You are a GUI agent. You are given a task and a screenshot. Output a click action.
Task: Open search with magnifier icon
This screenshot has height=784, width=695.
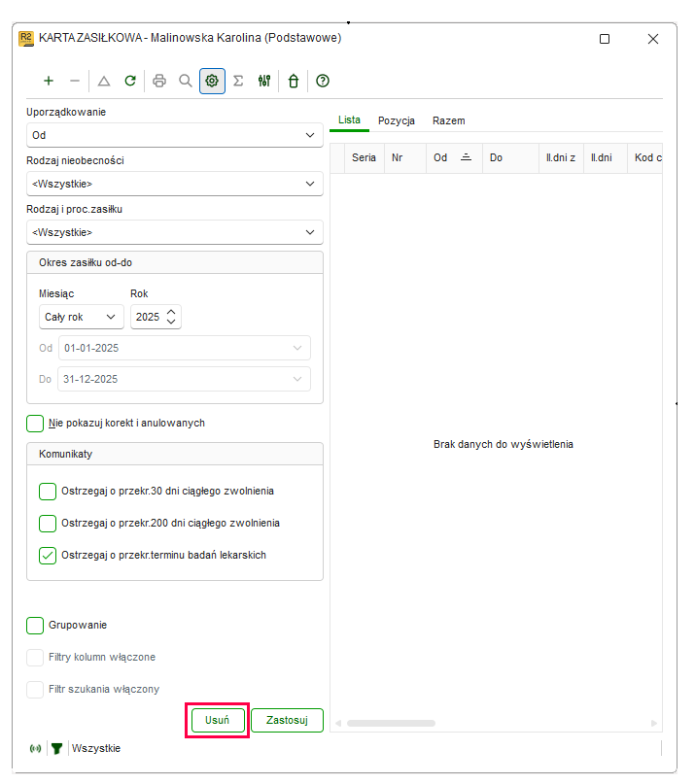[x=186, y=81]
